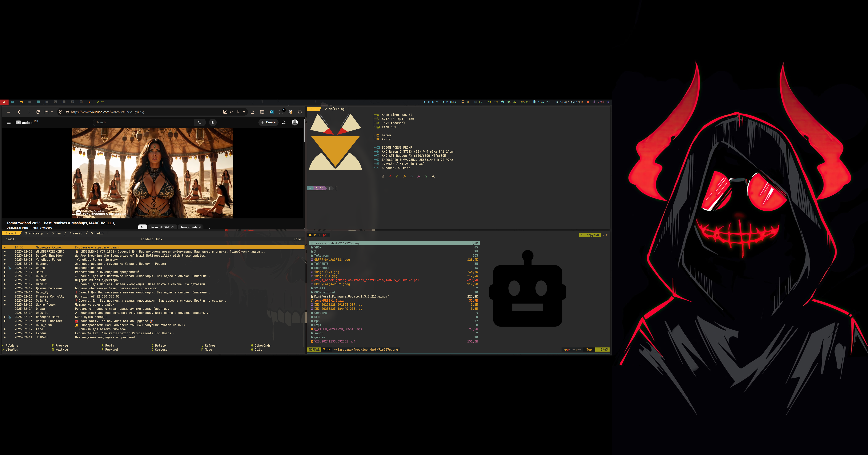868x455 pixels.
Task: Open YouTube notifications bell
Action: click(x=284, y=122)
